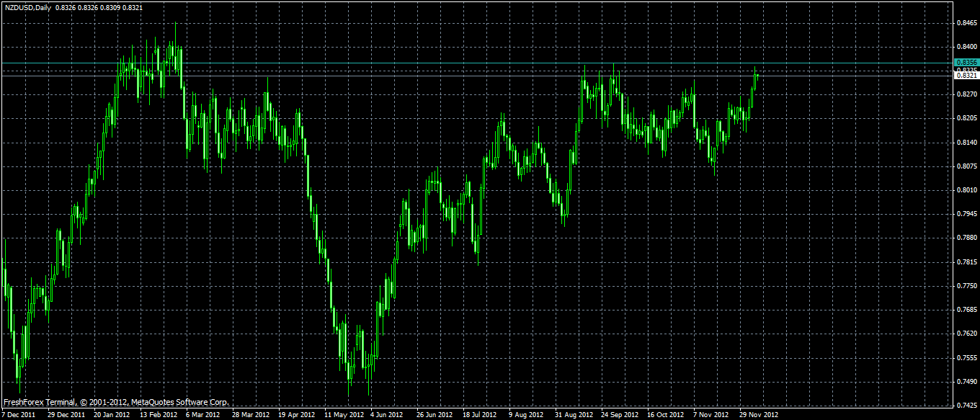
Task: Click the 0.7880 price scale value
Action: tap(966, 238)
